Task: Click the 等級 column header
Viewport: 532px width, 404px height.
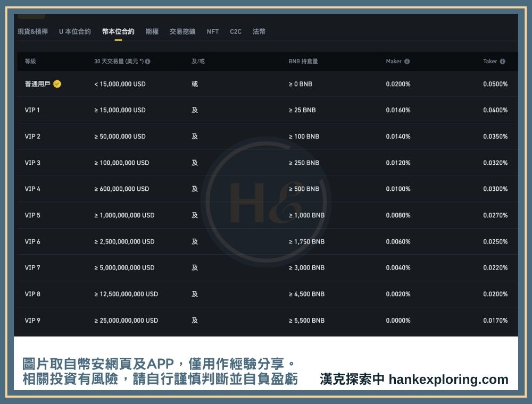Action: click(x=30, y=61)
